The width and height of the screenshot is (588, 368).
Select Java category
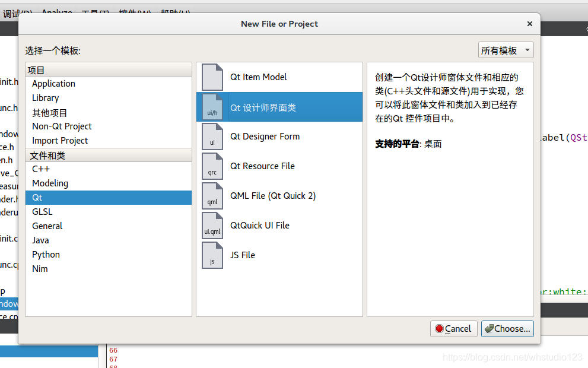[x=109, y=240]
